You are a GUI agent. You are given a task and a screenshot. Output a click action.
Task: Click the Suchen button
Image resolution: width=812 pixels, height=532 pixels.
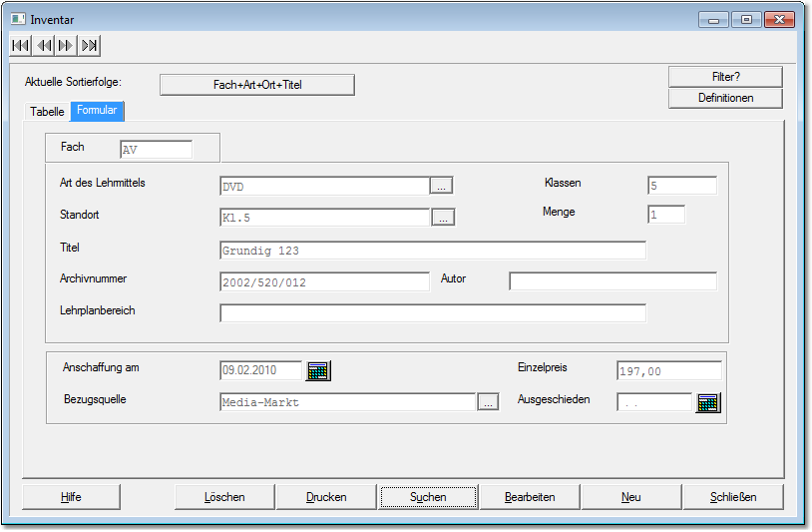pyautogui.click(x=428, y=497)
